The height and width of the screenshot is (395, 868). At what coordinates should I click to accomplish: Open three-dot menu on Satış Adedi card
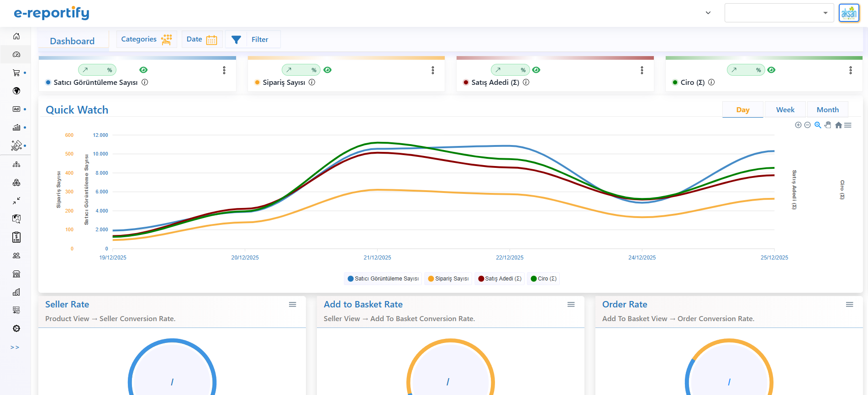[x=642, y=70]
